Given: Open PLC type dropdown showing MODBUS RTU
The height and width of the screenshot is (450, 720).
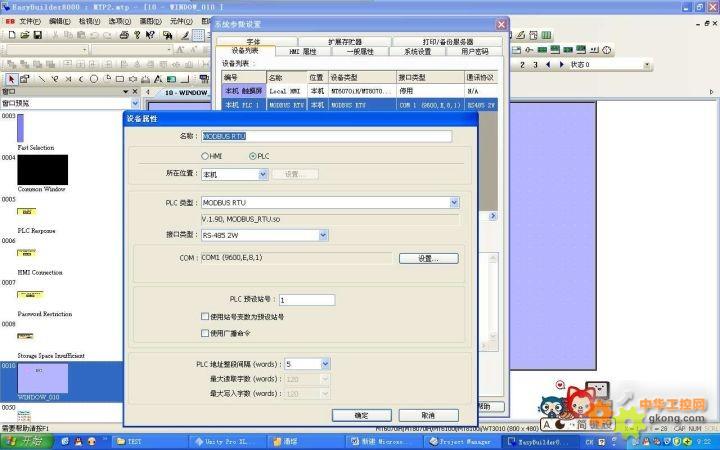Looking at the screenshot, I should (x=454, y=202).
